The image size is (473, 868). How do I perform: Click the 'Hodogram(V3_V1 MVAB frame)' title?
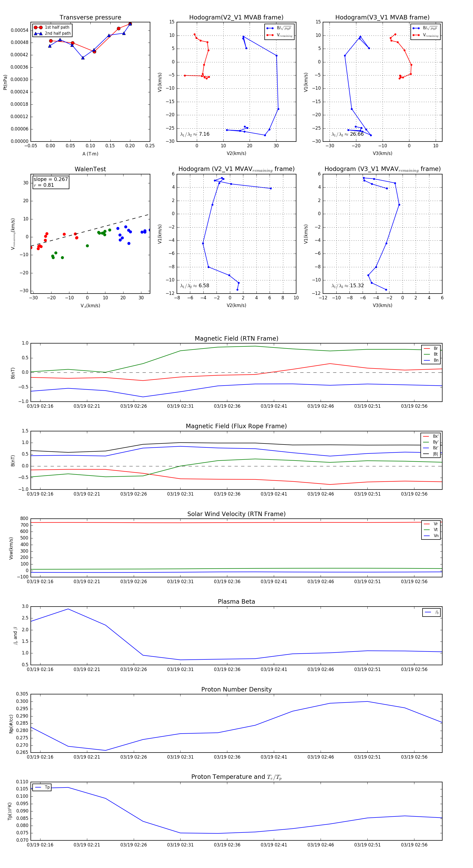tap(382, 18)
